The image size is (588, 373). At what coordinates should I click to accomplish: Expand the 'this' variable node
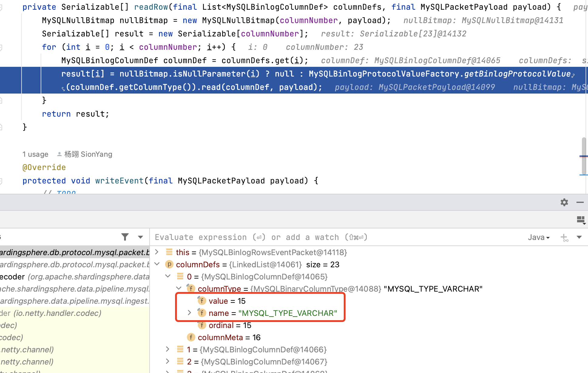pyautogui.click(x=157, y=252)
